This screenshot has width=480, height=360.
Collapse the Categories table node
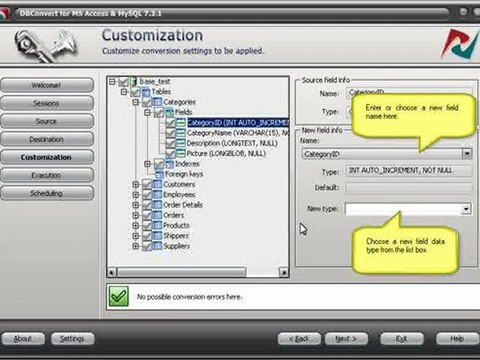tap(136, 102)
